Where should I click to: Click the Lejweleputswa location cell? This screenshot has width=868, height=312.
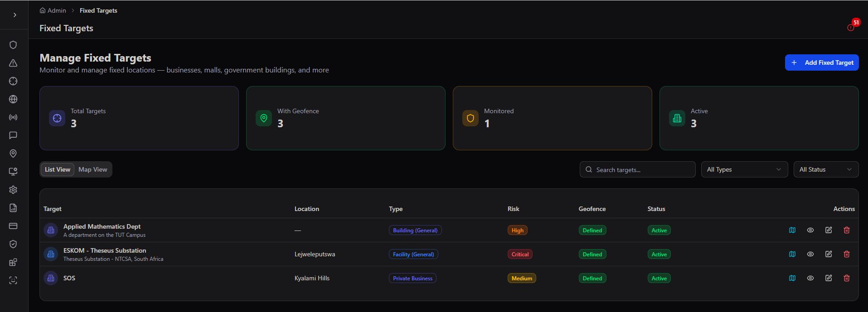pyautogui.click(x=315, y=254)
